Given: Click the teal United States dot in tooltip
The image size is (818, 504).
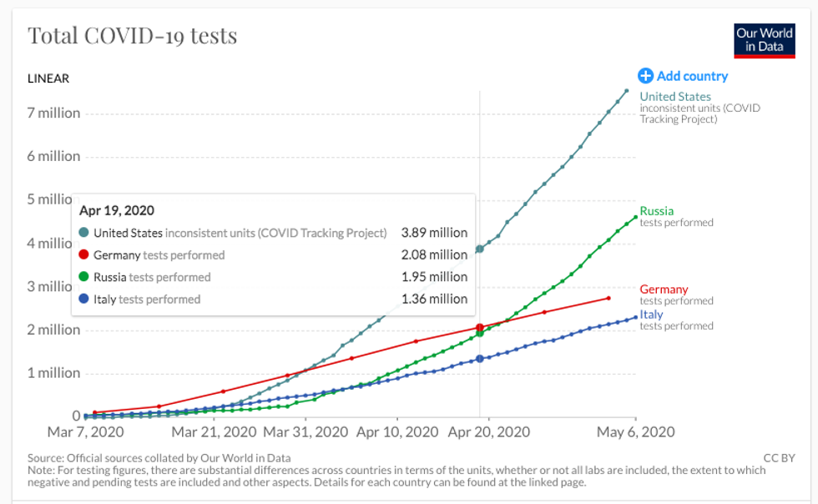Looking at the screenshot, I should pos(84,233).
